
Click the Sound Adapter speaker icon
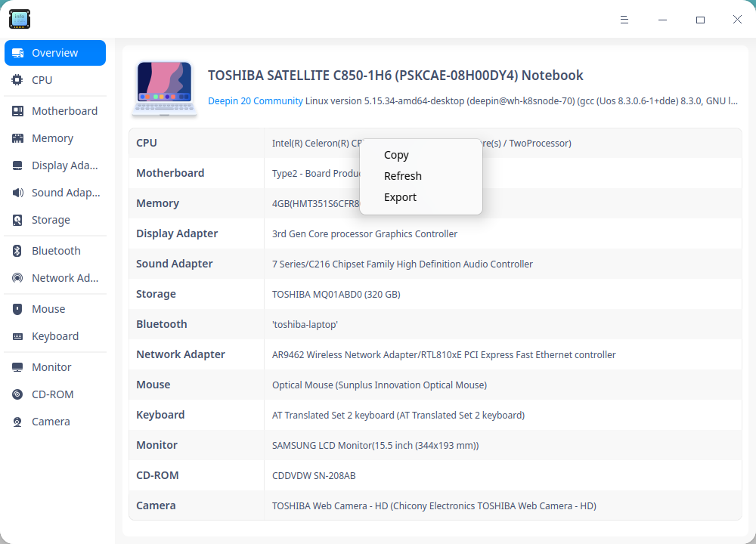tap(17, 193)
